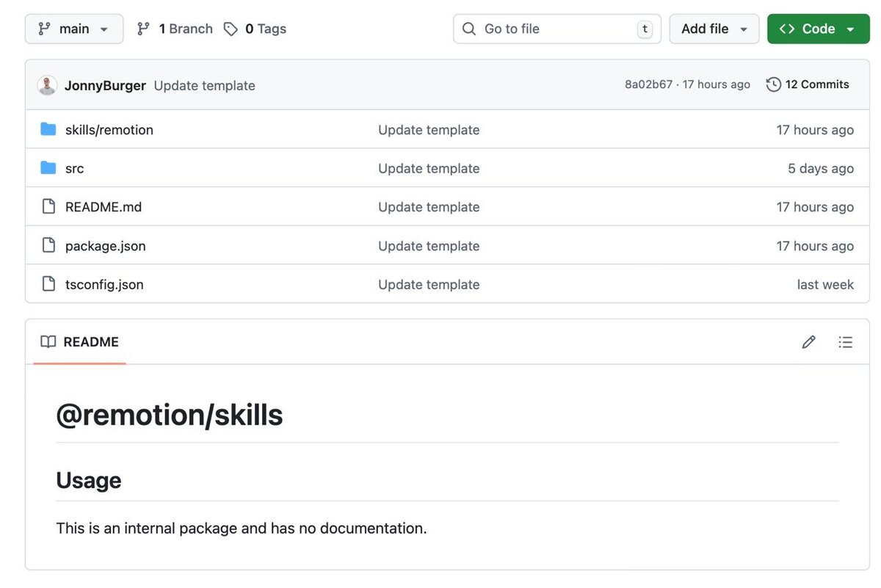Viewport: 881px width, 588px height.
Task: Open the package.json file
Action: (x=105, y=246)
